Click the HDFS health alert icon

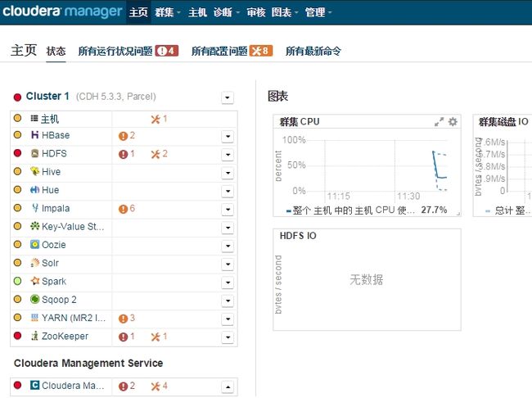(x=123, y=154)
